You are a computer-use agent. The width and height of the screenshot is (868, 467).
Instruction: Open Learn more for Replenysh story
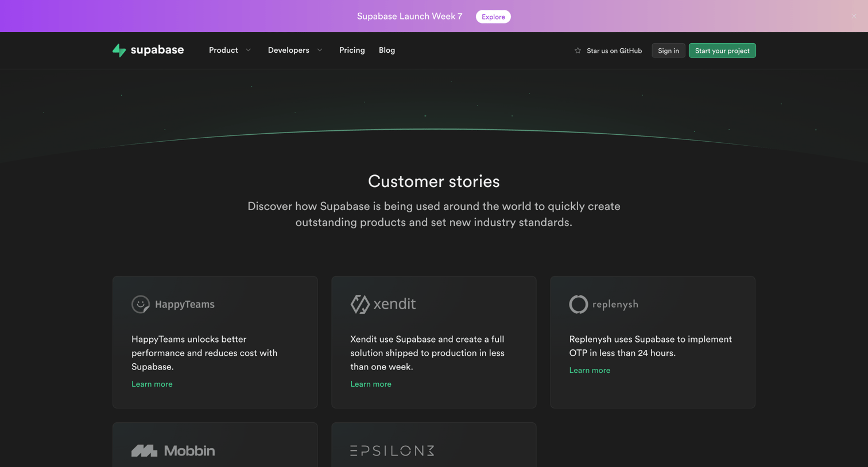coord(590,371)
